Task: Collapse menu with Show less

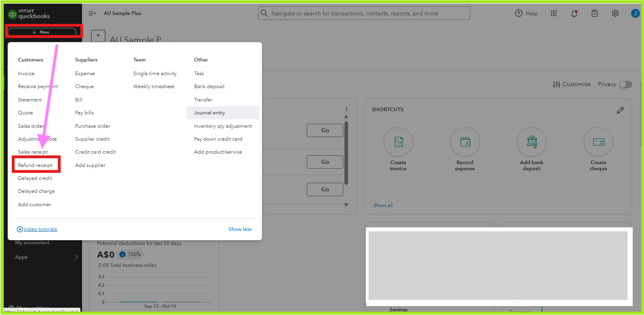Action: click(240, 229)
